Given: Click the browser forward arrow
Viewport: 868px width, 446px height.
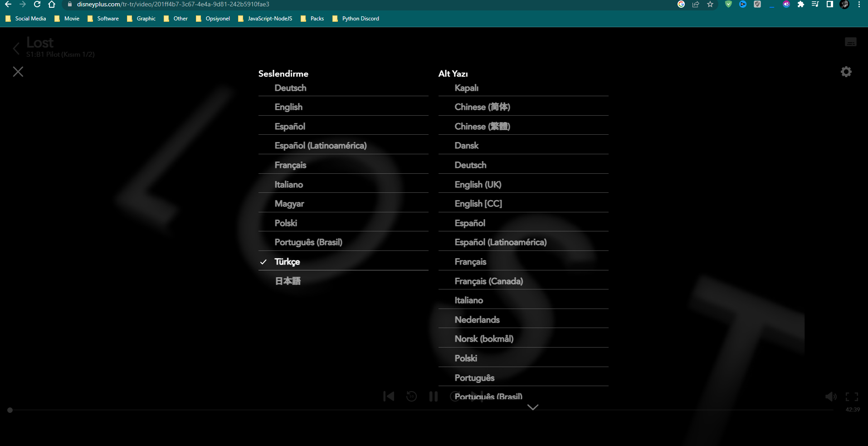Looking at the screenshot, I should [23, 4].
